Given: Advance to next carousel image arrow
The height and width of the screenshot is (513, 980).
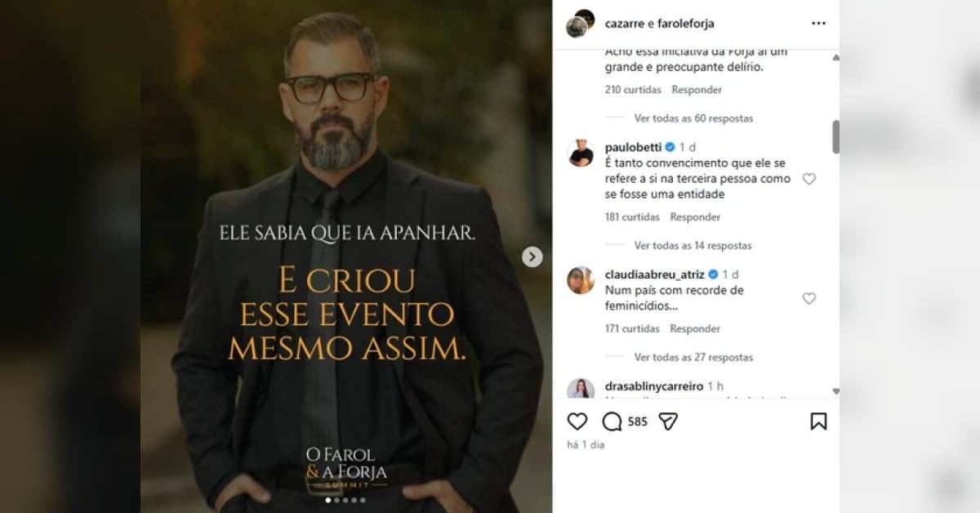Looking at the screenshot, I should (x=532, y=257).
